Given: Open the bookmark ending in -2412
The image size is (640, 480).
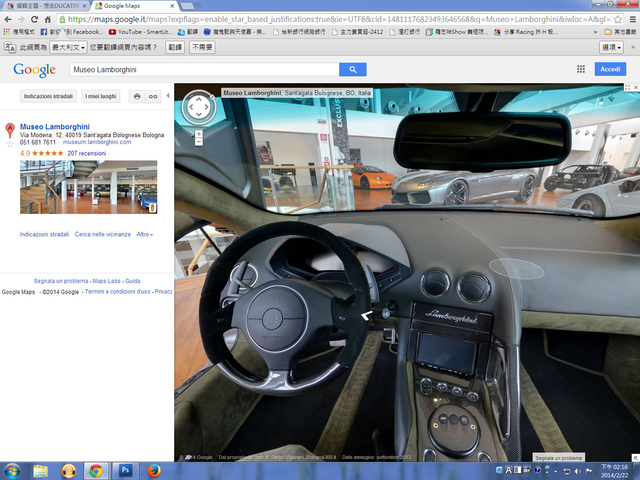Looking at the screenshot, I should 358,31.
